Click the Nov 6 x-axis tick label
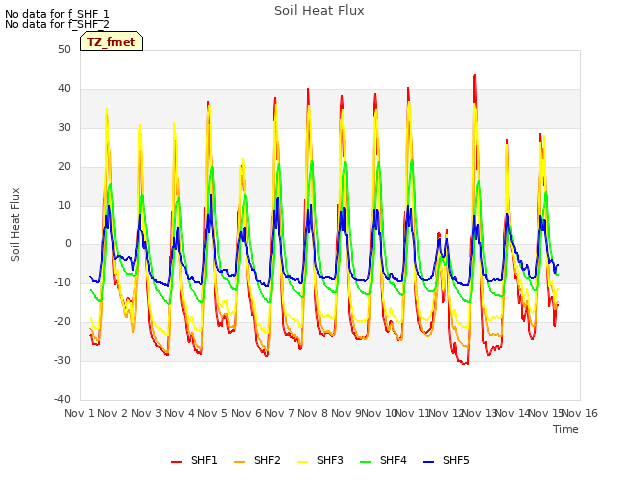640x480 pixels. point(246,413)
